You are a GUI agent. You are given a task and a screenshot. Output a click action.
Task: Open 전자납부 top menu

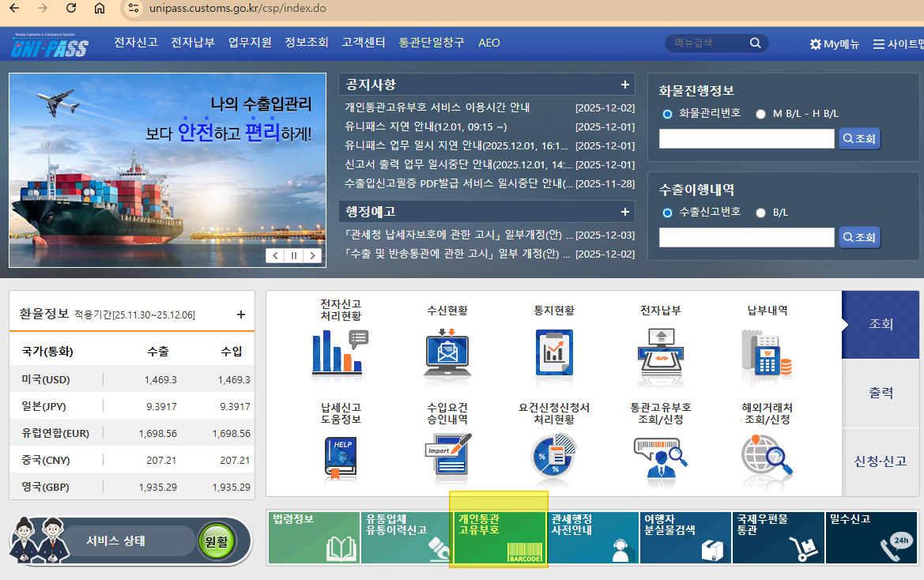pos(193,43)
